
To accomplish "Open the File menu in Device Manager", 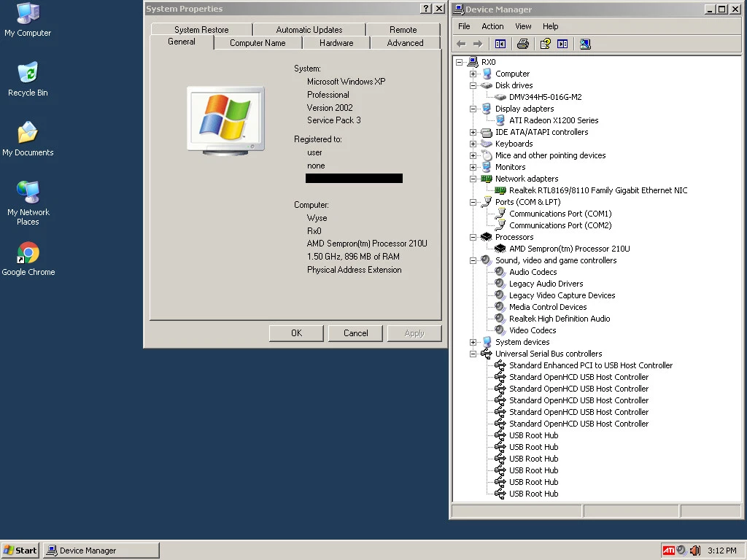I will click(464, 26).
